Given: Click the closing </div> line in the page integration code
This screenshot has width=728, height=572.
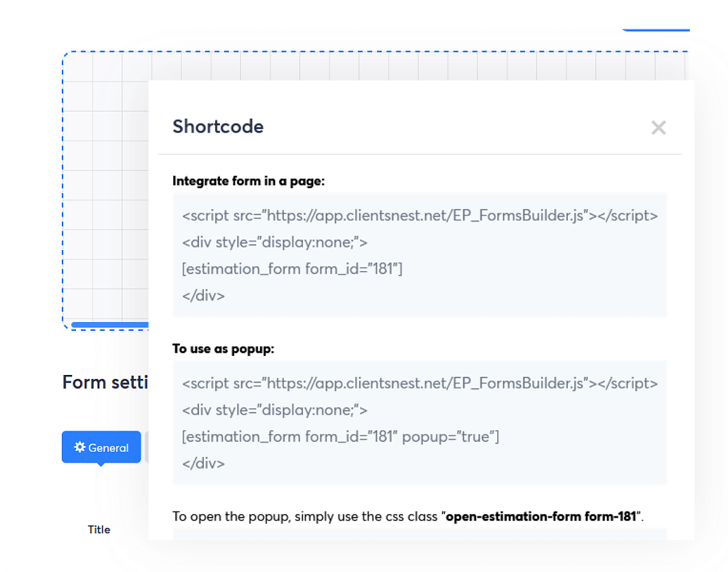Looking at the screenshot, I should (x=203, y=296).
